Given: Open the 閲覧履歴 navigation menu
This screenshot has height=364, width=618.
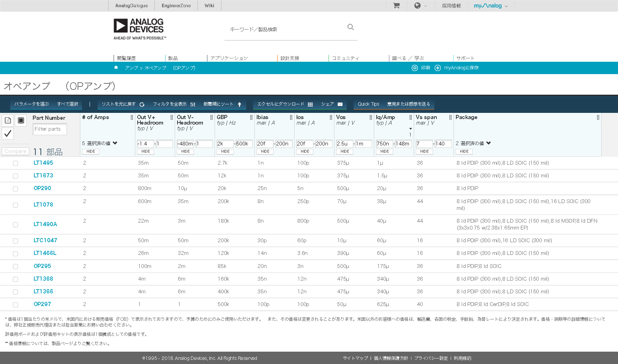Looking at the screenshot, I should 126,58.
